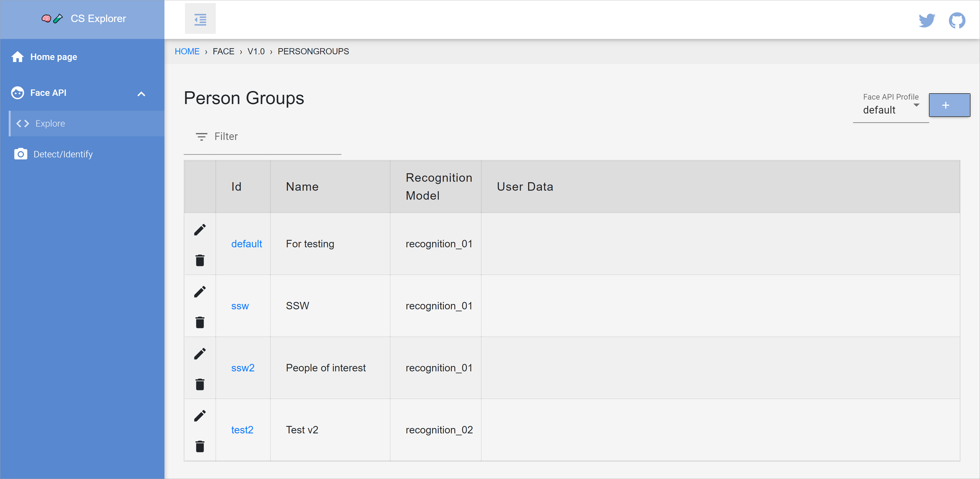Click the CS Explorer logo title

coord(98,19)
